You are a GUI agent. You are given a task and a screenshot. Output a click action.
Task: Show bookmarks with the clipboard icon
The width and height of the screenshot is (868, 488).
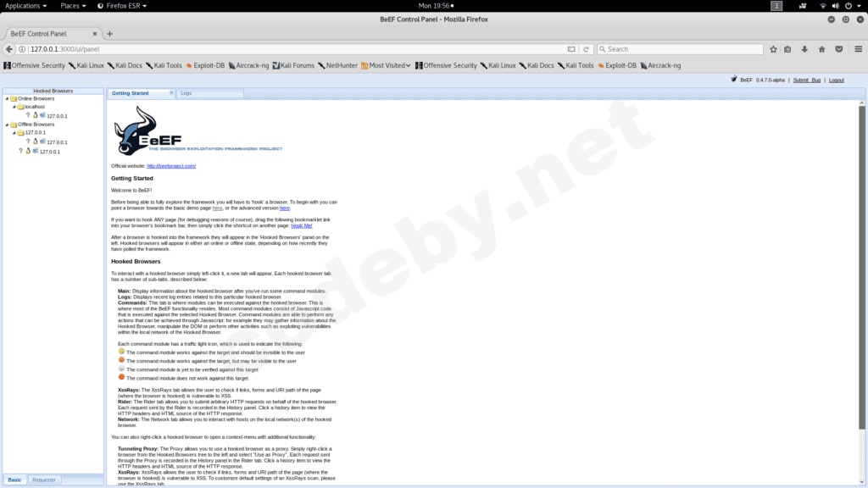click(x=787, y=49)
